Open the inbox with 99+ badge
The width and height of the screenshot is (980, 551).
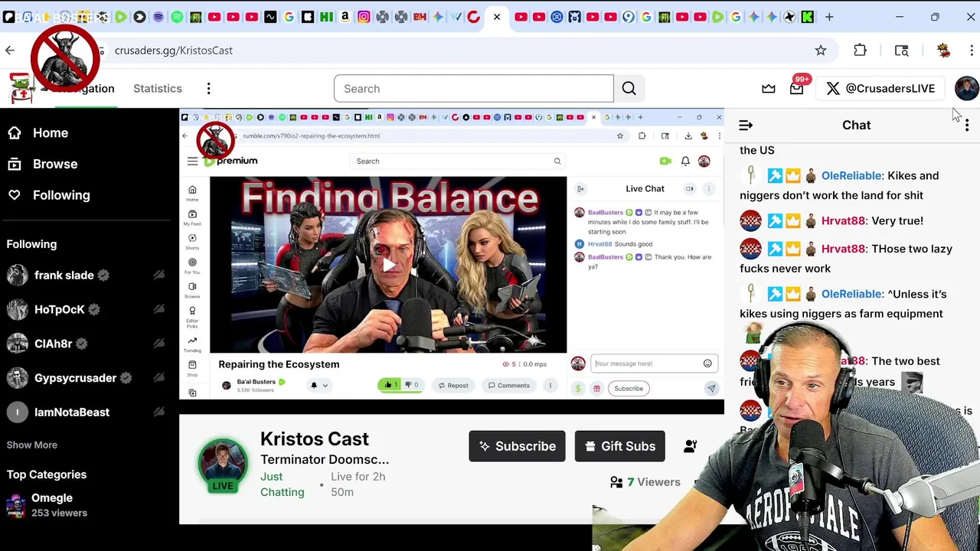pos(797,88)
